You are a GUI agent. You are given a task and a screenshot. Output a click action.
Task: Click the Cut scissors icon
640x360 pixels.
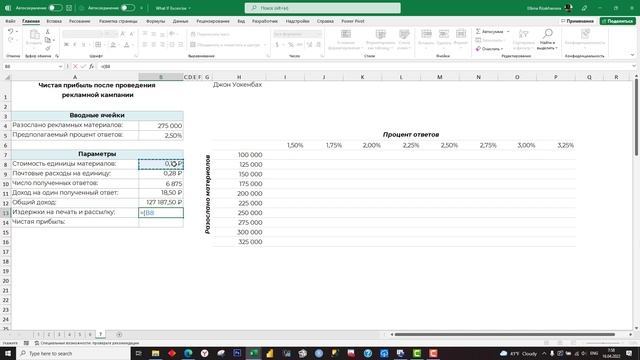coord(48,32)
